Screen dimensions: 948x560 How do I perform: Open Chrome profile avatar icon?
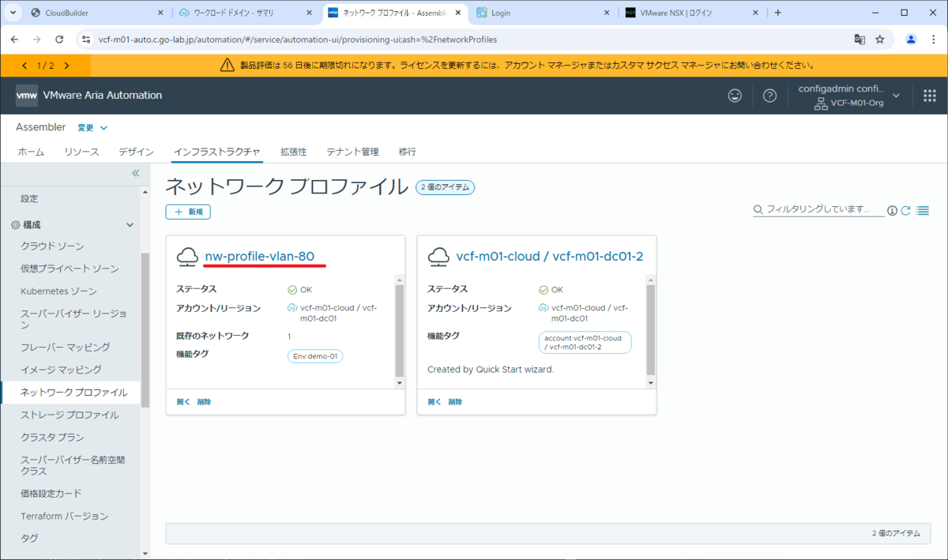tap(911, 39)
